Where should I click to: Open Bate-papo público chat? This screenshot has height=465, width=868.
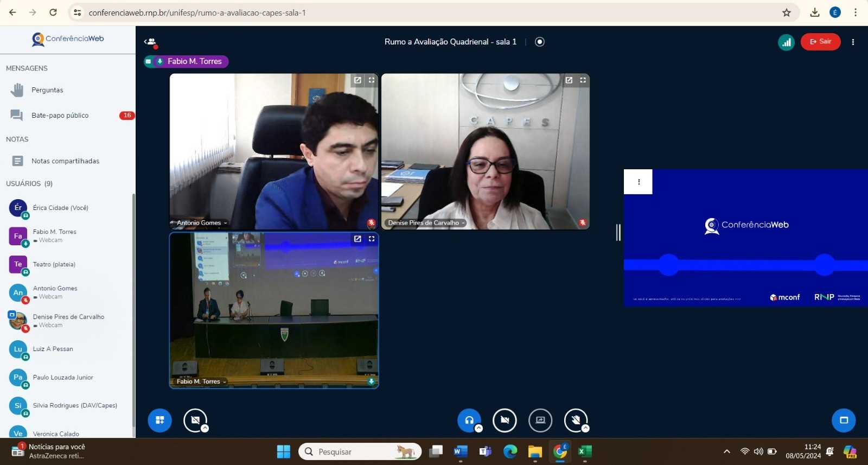pos(68,115)
